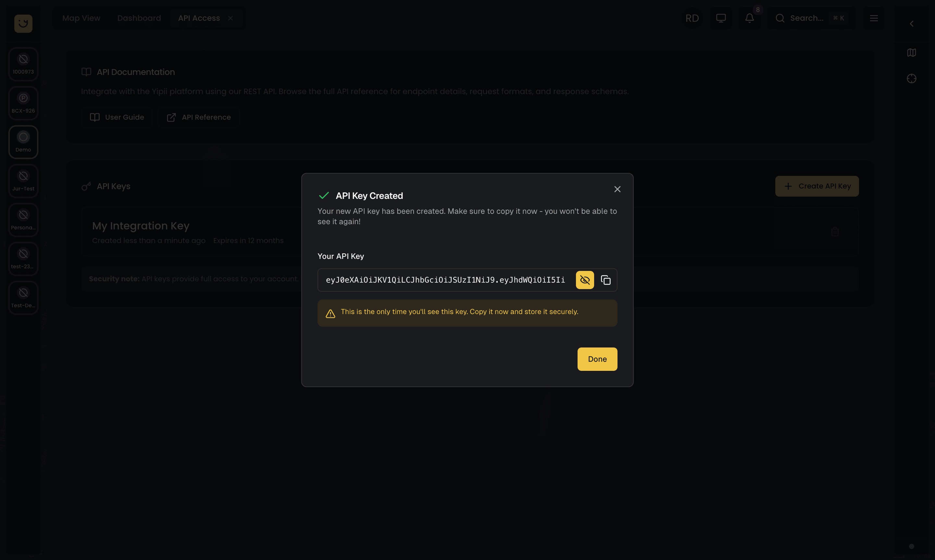Copy the API key to clipboard
The image size is (935, 560).
coord(605,280)
